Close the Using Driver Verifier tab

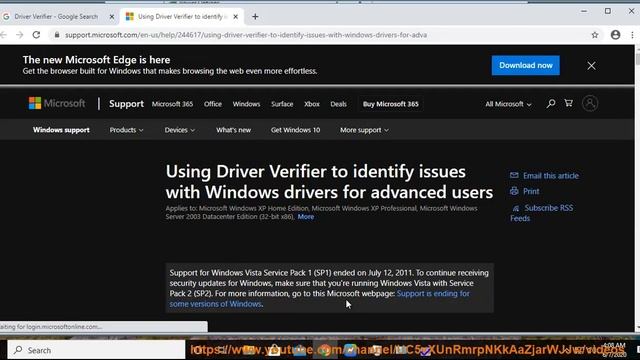coord(236,17)
